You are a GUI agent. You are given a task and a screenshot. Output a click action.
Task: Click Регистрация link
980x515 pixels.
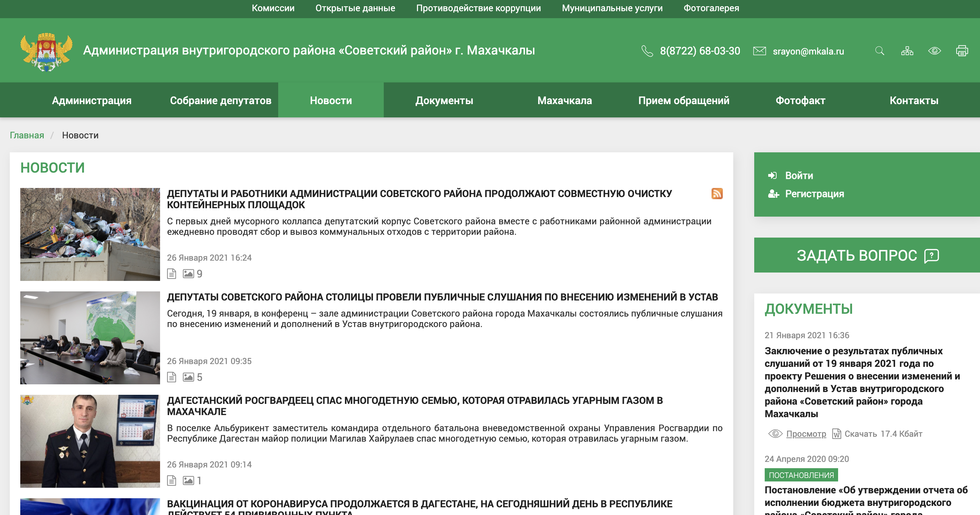coord(814,194)
